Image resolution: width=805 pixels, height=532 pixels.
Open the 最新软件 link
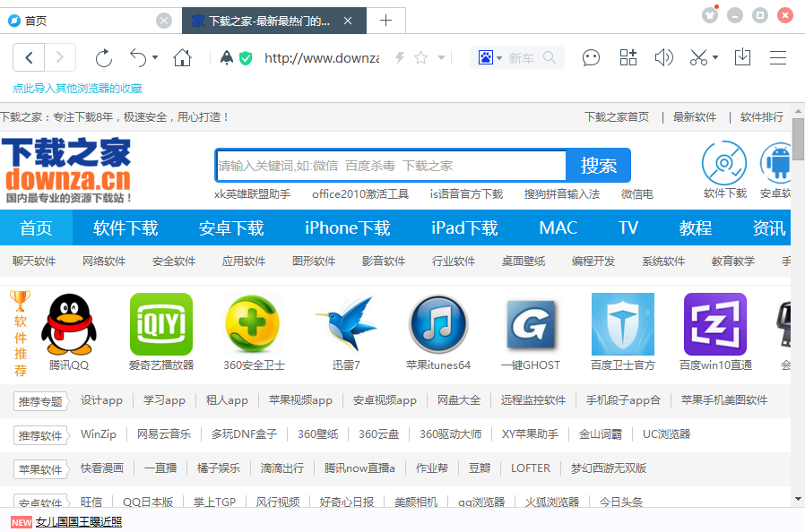point(695,116)
